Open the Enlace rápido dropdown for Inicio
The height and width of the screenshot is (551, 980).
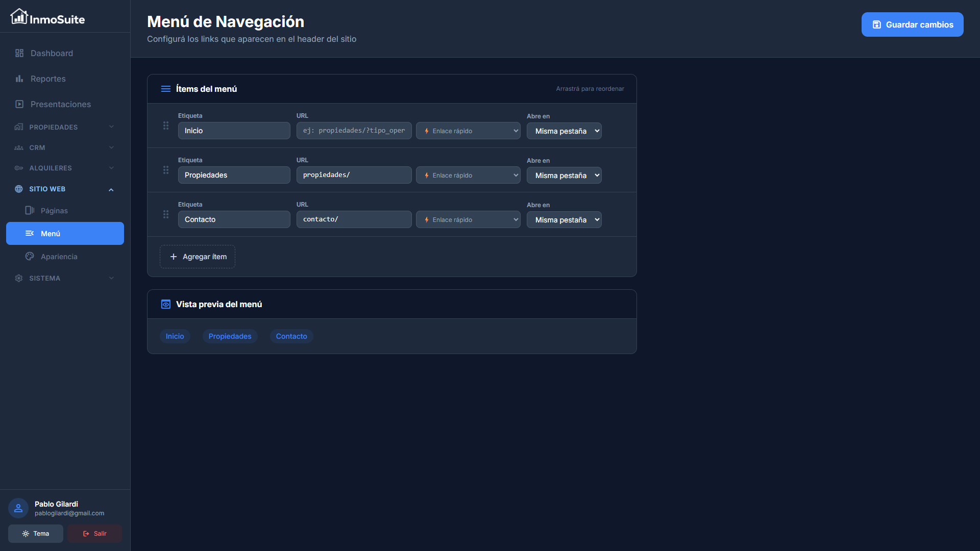[468, 131]
